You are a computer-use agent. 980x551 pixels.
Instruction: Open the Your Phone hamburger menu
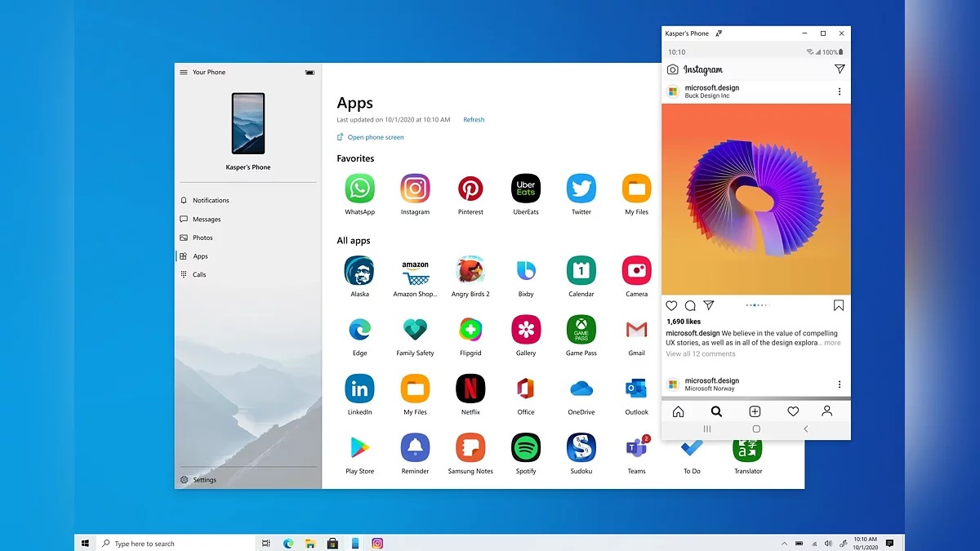click(x=184, y=72)
